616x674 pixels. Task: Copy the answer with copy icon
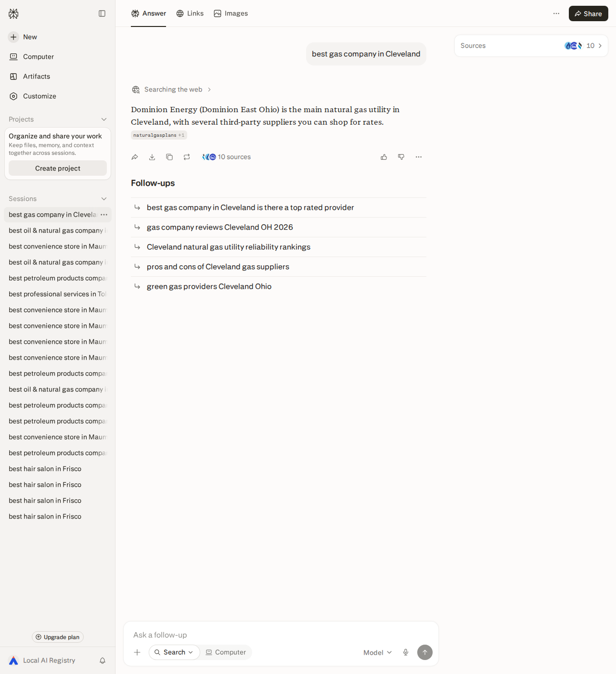pyautogui.click(x=169, y=157)
